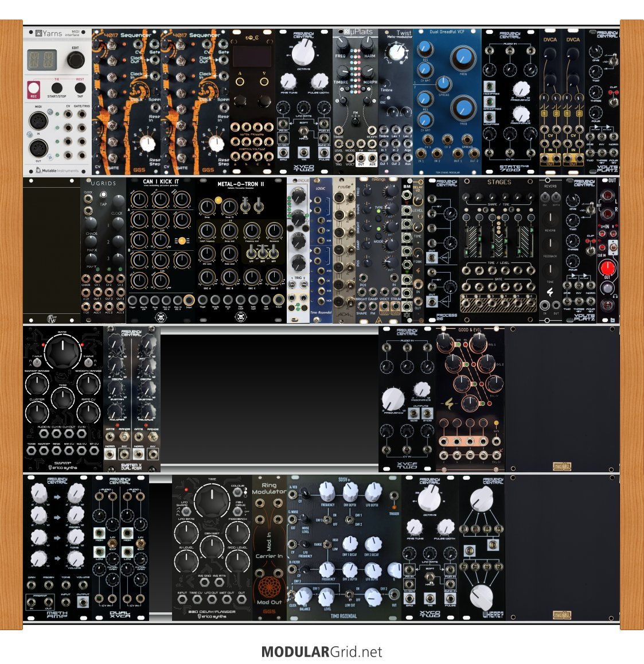Click the STAGES module title

pos(499,182)
